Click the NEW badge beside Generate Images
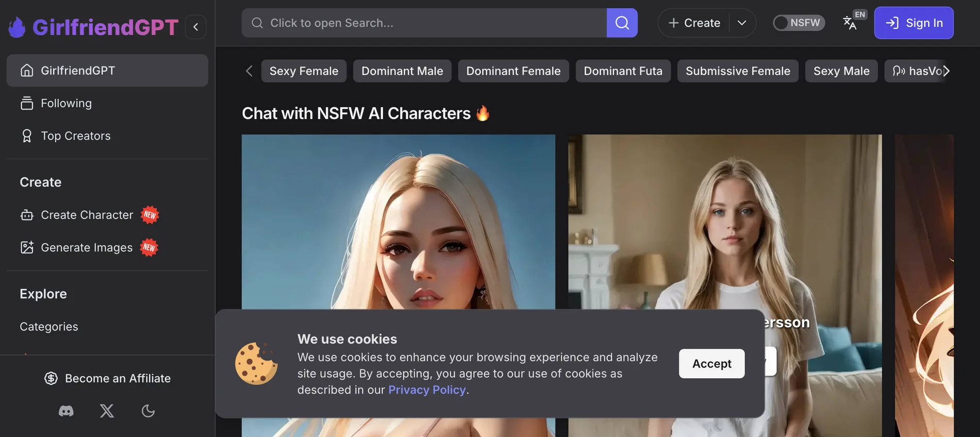Image resolution: width=980 pixels, height=437 pixels. 149,247
